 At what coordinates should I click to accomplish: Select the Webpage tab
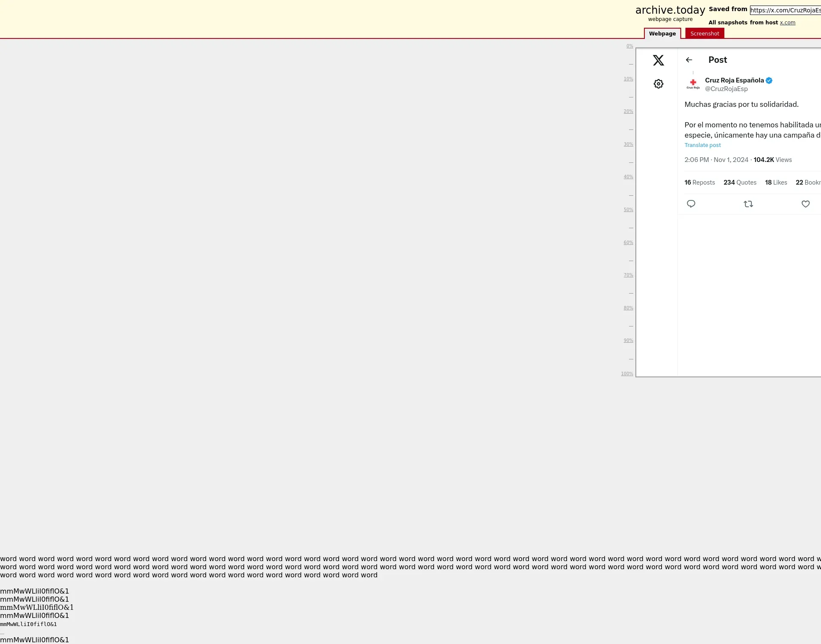[662, 33]
